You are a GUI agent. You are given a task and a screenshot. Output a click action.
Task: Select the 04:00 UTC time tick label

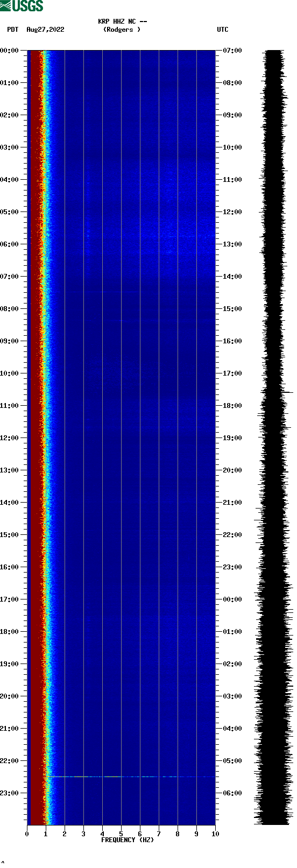tap(232, 729)
